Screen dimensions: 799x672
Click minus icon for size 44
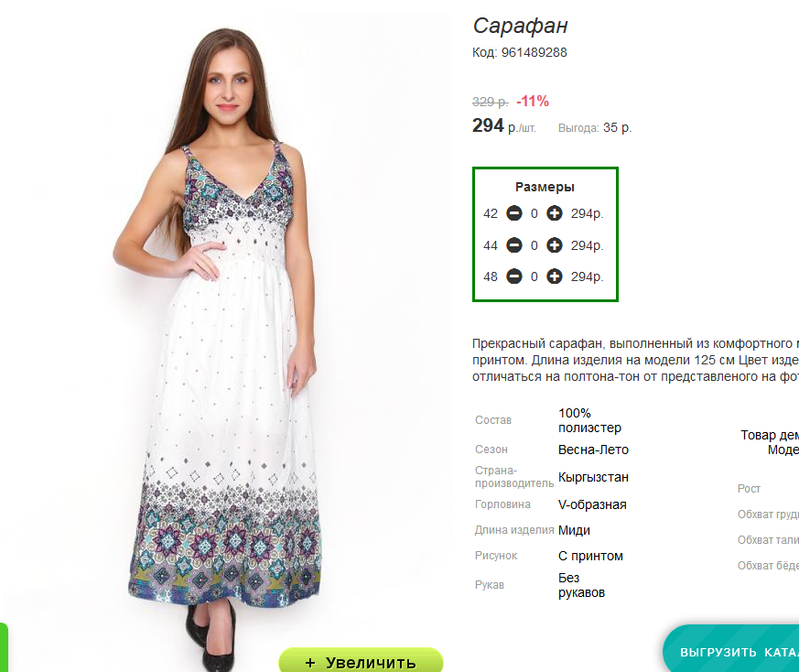pyautogui.click(x=514, y=245)
